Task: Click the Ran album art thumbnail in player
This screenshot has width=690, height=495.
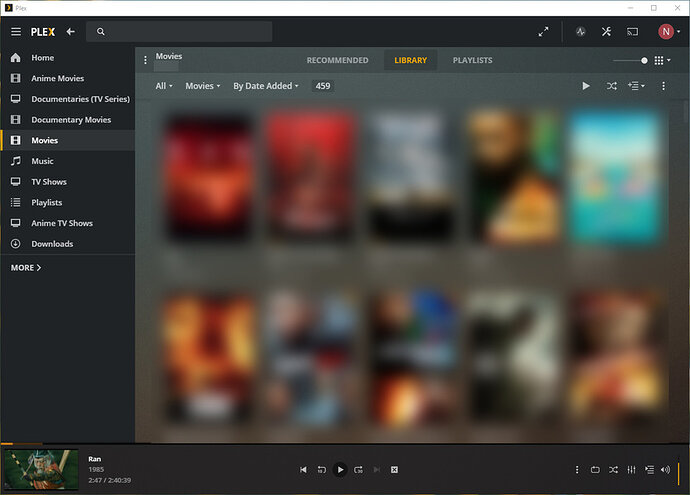Action: point(41,469)
